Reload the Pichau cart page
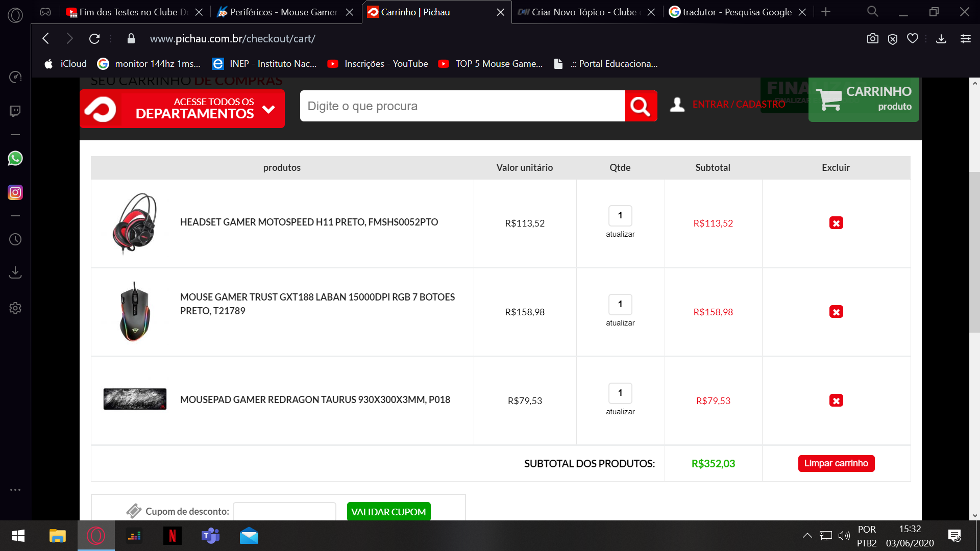980x551 pixels. point(94,38)
